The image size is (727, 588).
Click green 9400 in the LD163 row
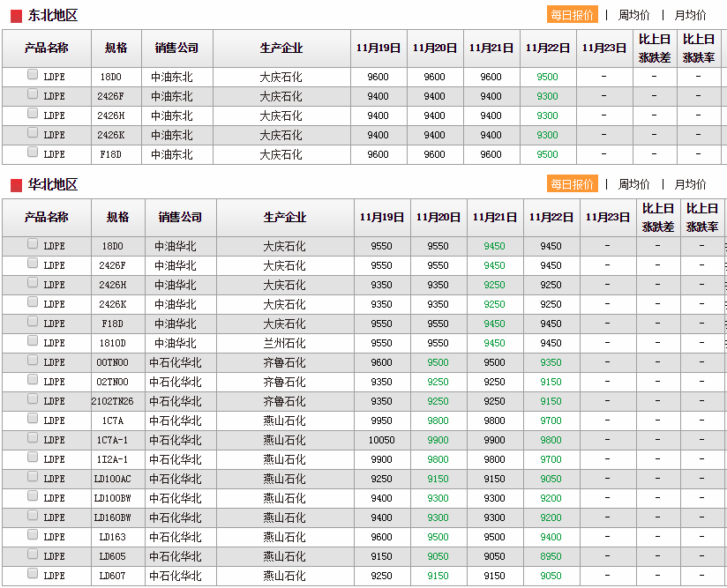pos(551,537)
